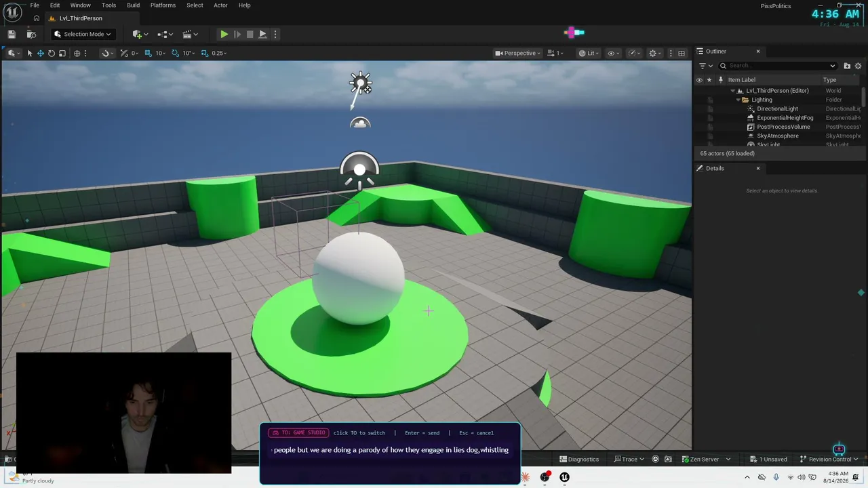Open the Lit view mode dropdown

coord(589,53)
